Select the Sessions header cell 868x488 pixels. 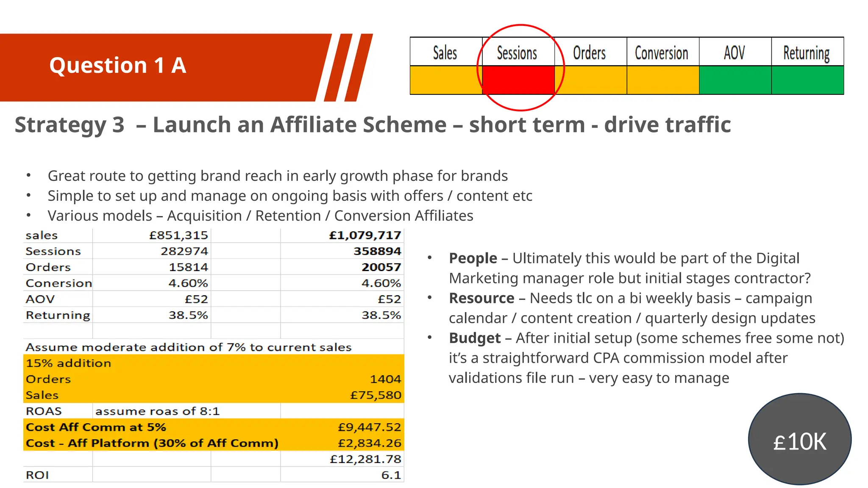[518, 52]
